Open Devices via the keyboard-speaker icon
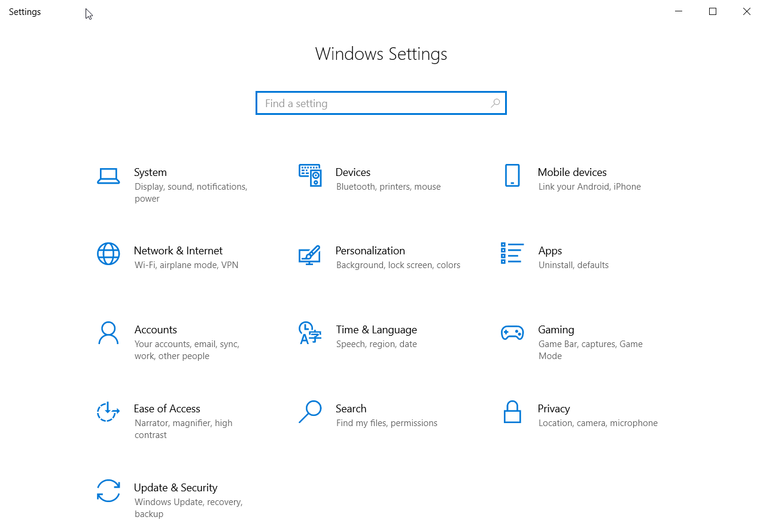 pyautogui.click(x=310, y=175)
